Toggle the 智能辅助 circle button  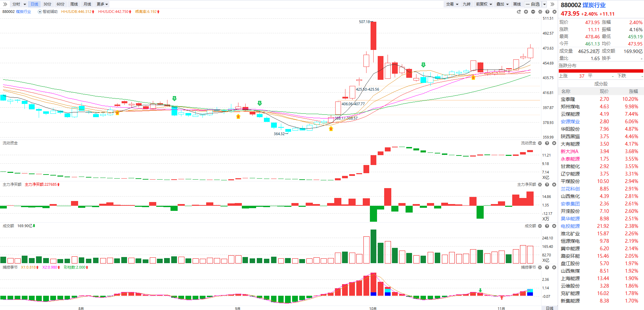(x=40, y=12)
